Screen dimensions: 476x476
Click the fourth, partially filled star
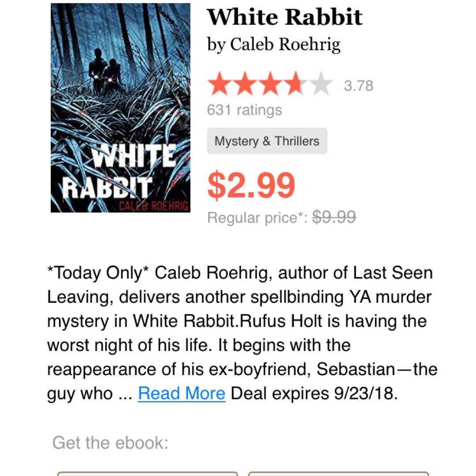(295, 85)
